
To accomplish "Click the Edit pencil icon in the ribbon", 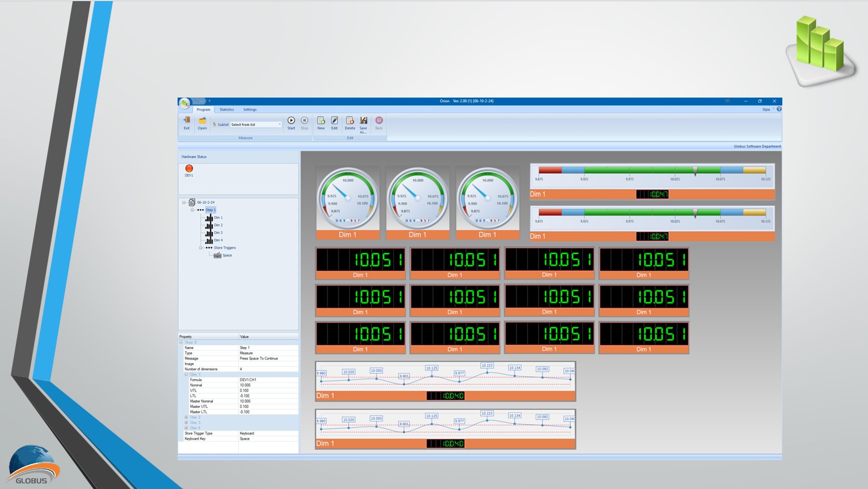I will click(334, 120).
